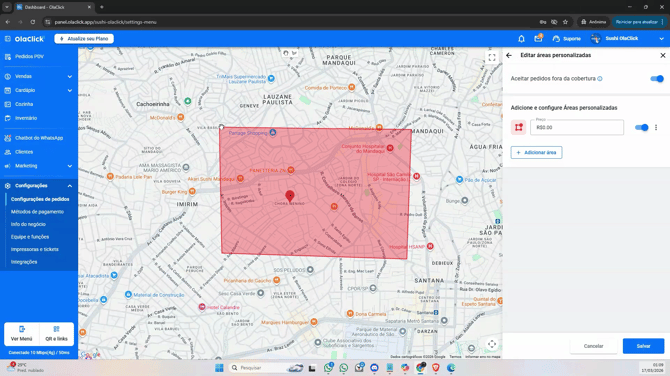Open the area three-dot options menu
The image size is (670, 376).
click(656, 127)
